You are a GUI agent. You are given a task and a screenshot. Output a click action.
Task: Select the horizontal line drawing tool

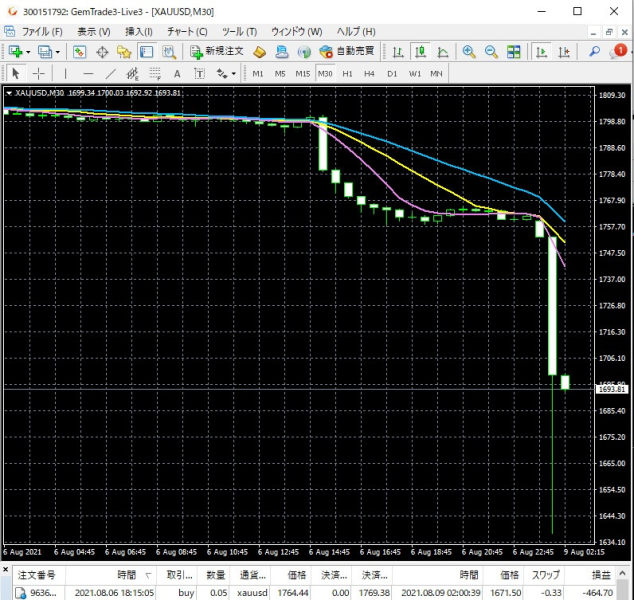(88, 74)
